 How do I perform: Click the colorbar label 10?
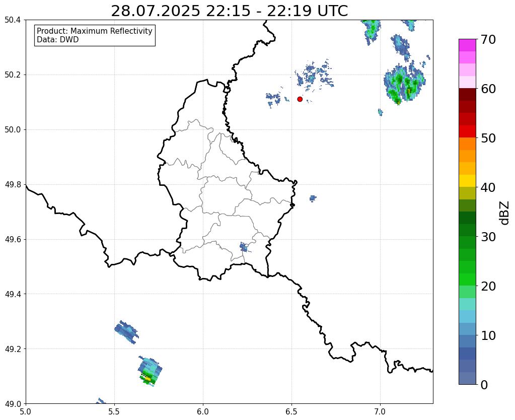pyautogui.click(x=488, y=335)
